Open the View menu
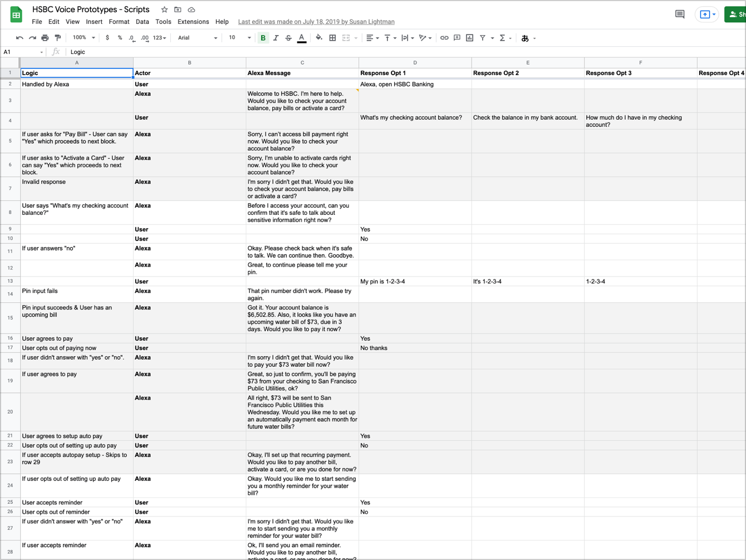746x560 pixels. (x=72, y=22)
